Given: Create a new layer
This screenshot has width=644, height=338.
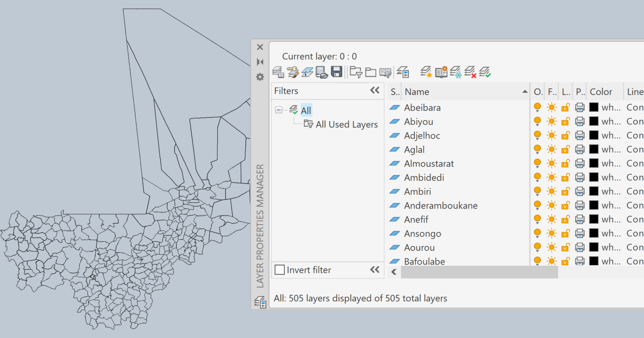Looking at the screenshot, I should click(x=427, y=72).
